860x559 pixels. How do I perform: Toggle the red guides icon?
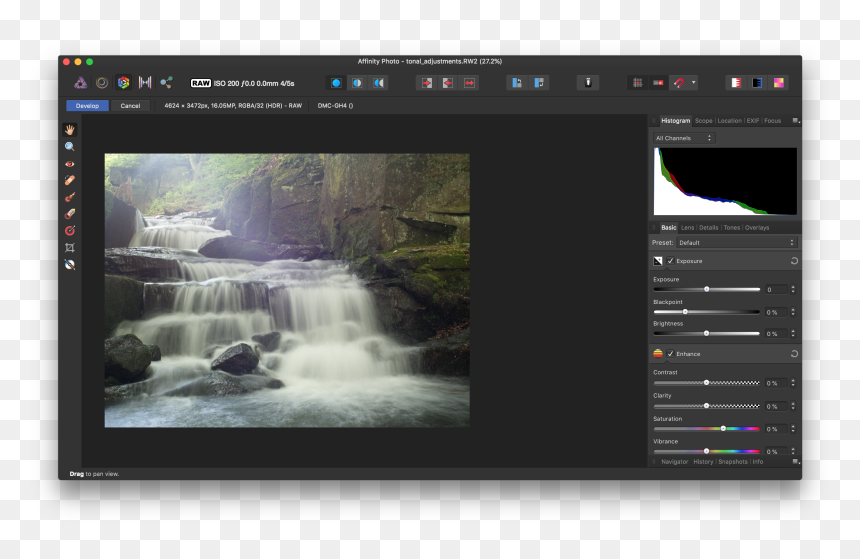pyautogui.click(x=658, y=83)
